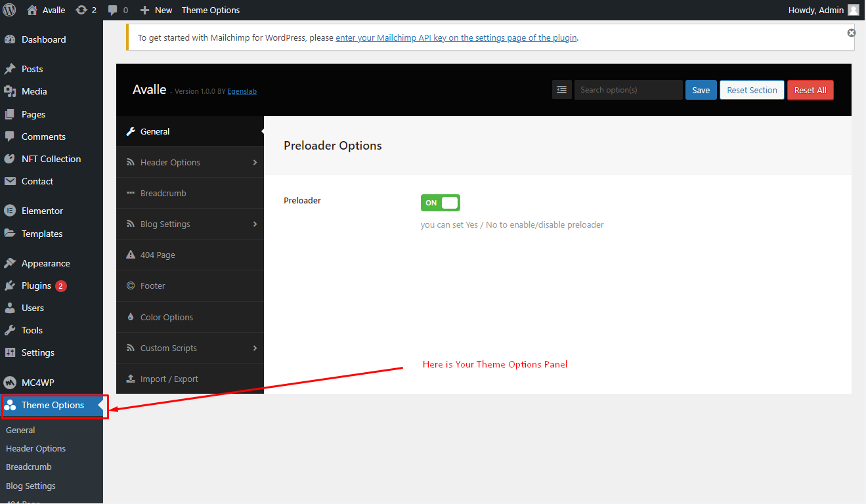Click the copyright icon beside Footer

tap(131, 285)
